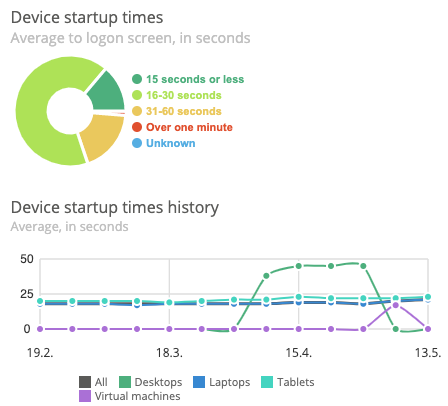
Task: Toggle the Desktops series legend square
Action: click(125, 382)
